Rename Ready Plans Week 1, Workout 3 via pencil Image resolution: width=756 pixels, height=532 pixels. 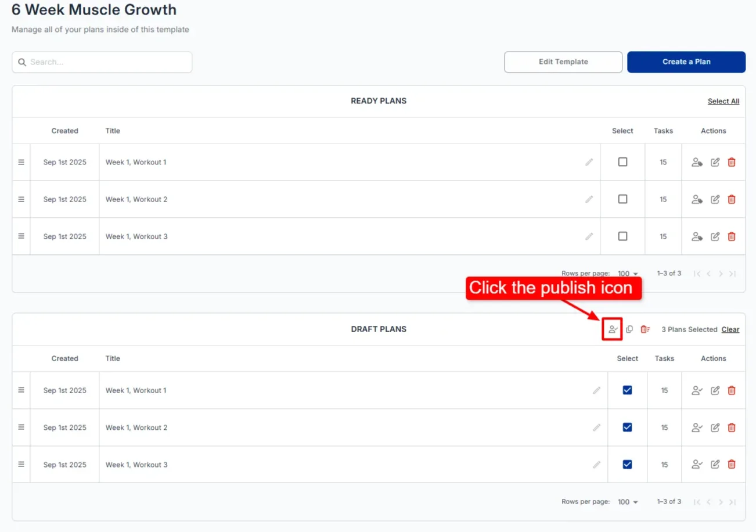coord(589,236)
